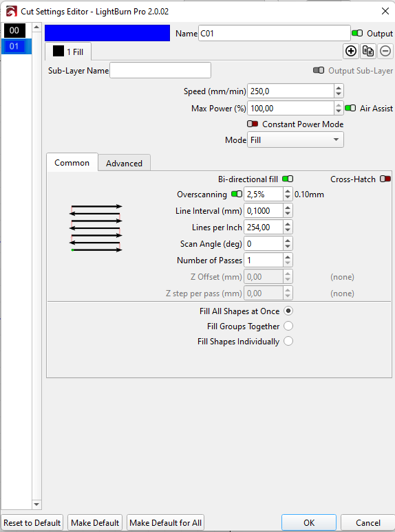Remove sub-layer with minus icon
The image size is (395, 532).
coord(385,52)
